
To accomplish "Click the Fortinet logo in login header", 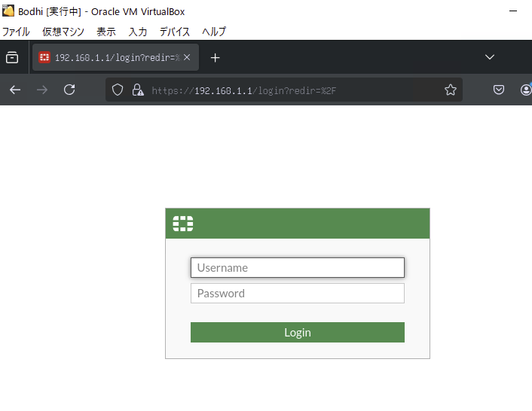I will [183, 224].
